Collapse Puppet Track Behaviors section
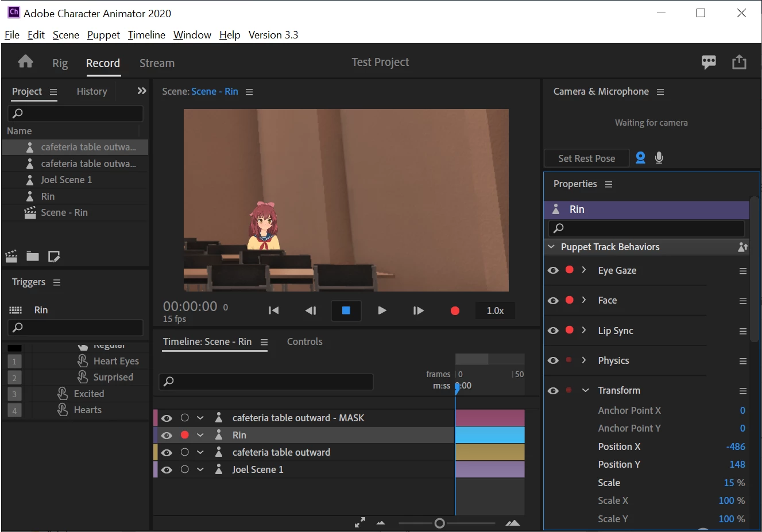The width and height of the screenshot is (762, 532). [x=551, y=247]
